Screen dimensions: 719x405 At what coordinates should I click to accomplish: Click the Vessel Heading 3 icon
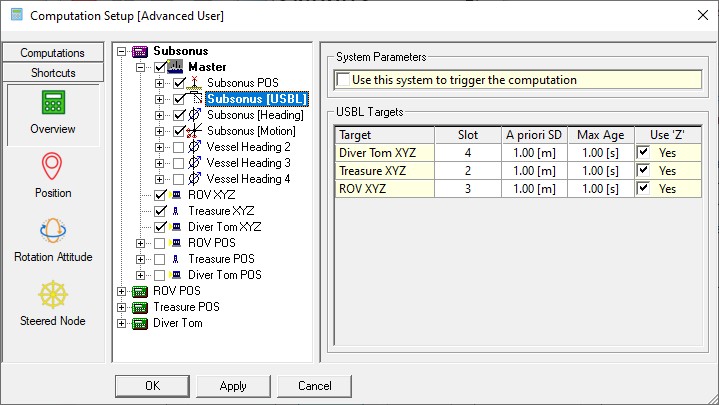194,163
